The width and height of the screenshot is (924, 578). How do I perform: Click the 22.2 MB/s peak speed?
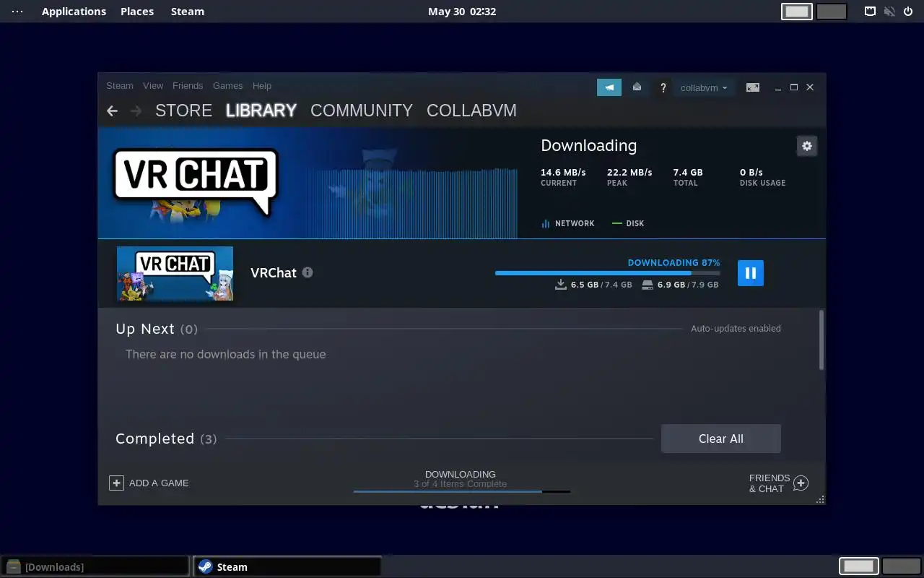tap(629, 173)
